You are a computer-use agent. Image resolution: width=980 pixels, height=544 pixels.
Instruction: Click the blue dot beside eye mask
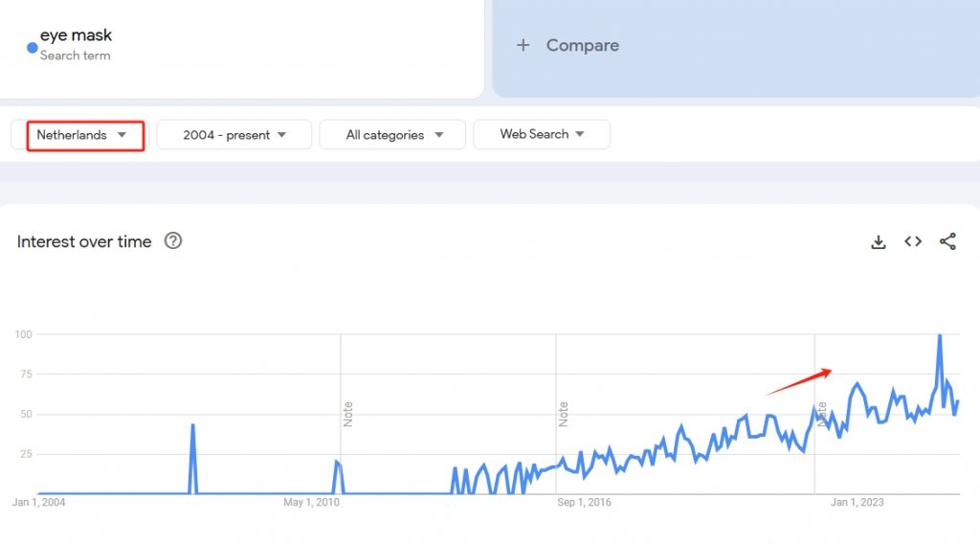click(x=32, y=46)
